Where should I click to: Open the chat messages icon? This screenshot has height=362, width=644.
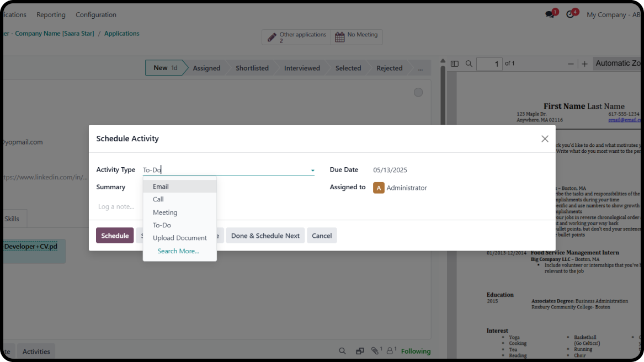550,14
